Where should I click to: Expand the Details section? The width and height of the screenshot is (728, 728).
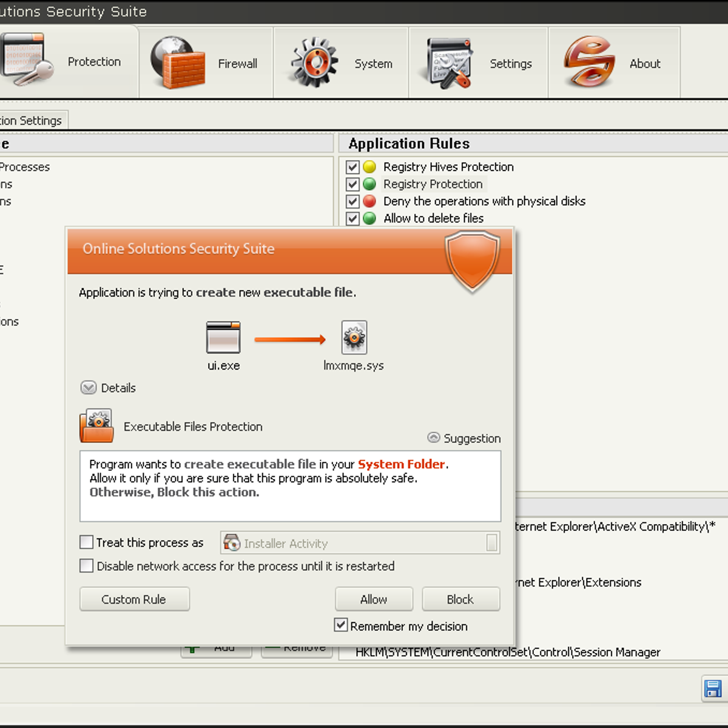click(x=89, y=388)
